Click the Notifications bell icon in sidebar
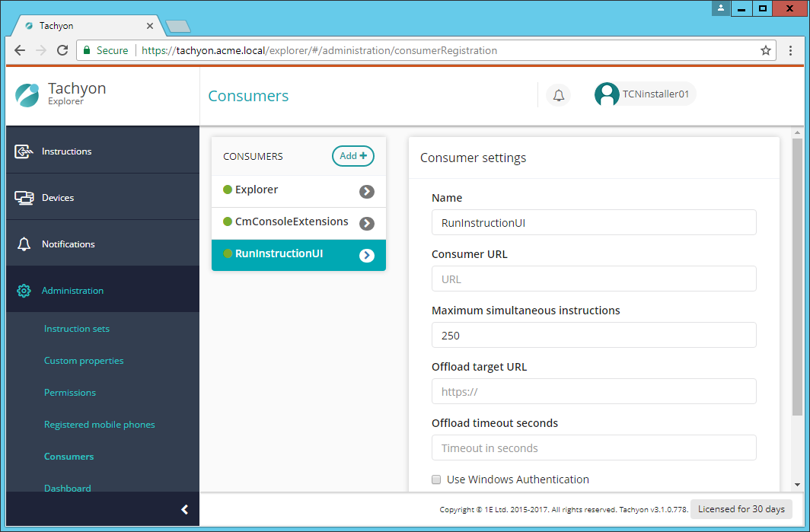The width and height of the screenshot is (810, 532). coord(24,244)
